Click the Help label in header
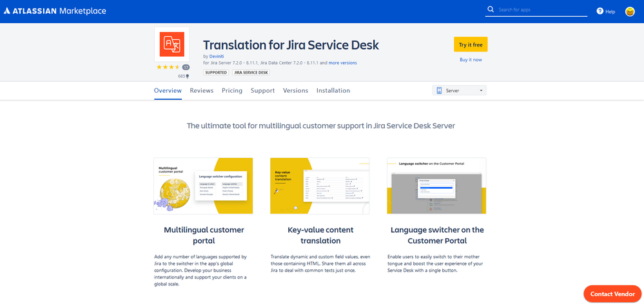The image size is (644, 306). coord(610,12)
